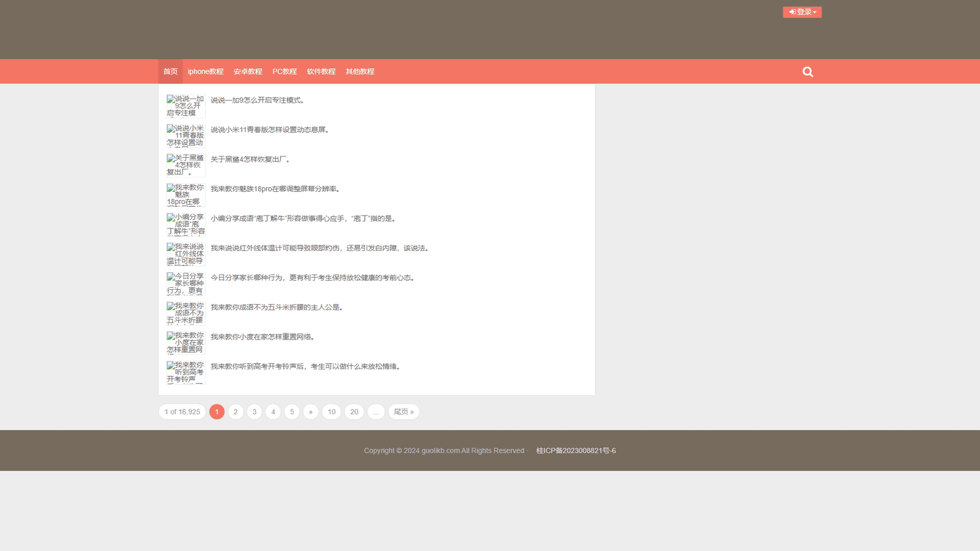Click thumbnail for 红外线体温计 article

[x=186, y=254]
